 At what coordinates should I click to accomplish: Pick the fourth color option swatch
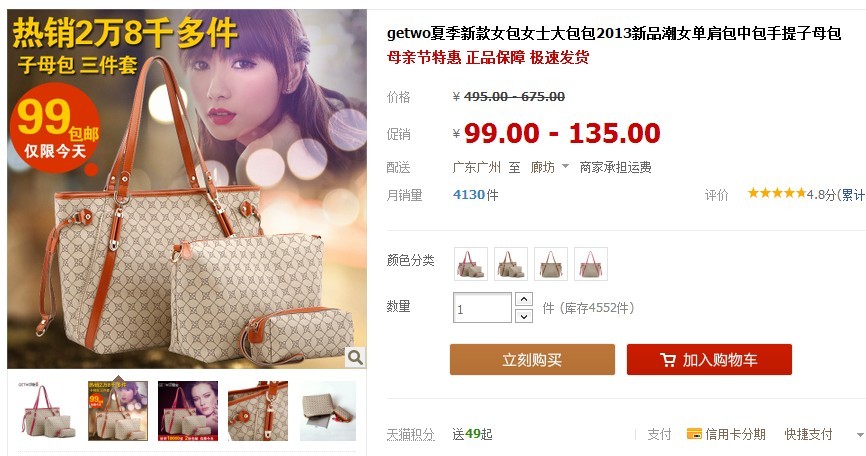(x=591, y=264)
